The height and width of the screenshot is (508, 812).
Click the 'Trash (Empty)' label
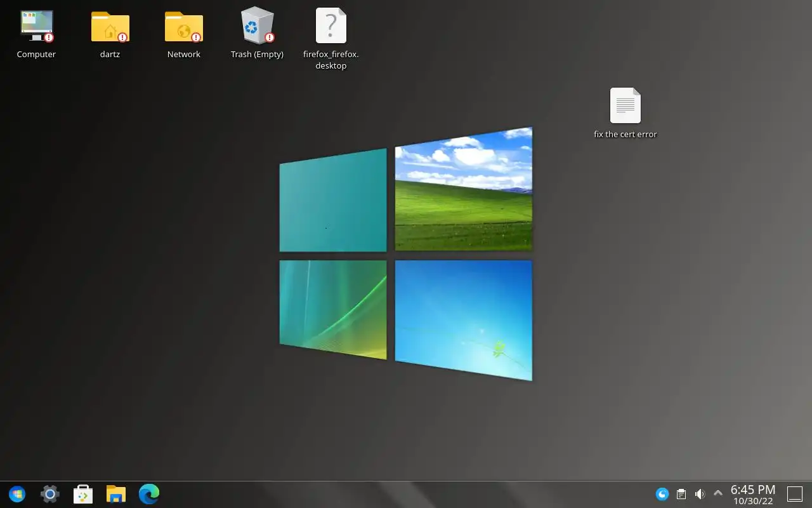[x=257, y=55]
